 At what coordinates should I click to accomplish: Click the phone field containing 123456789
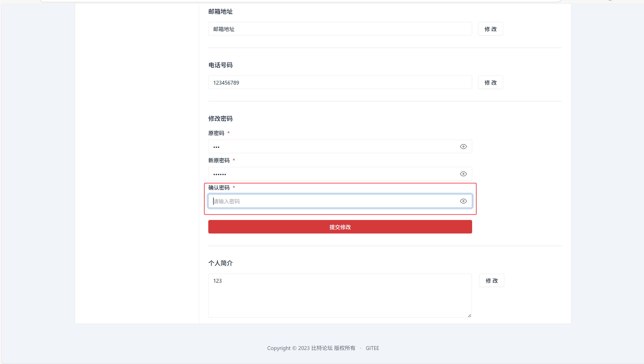(x=340, y=82)
